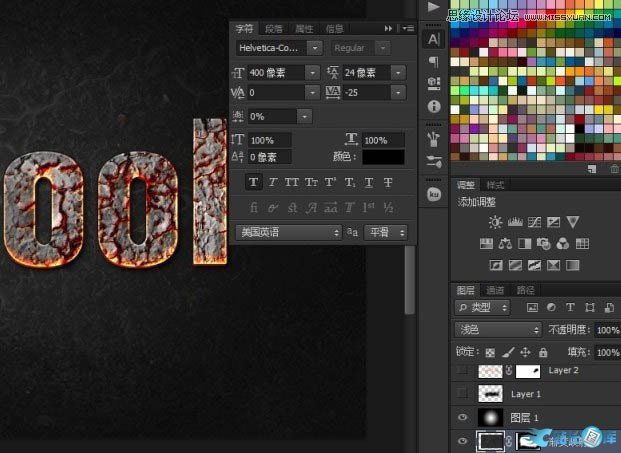Click the tracking field showing -25
The height and width of the screenshot is (453, 621).
tap(369, 92)
